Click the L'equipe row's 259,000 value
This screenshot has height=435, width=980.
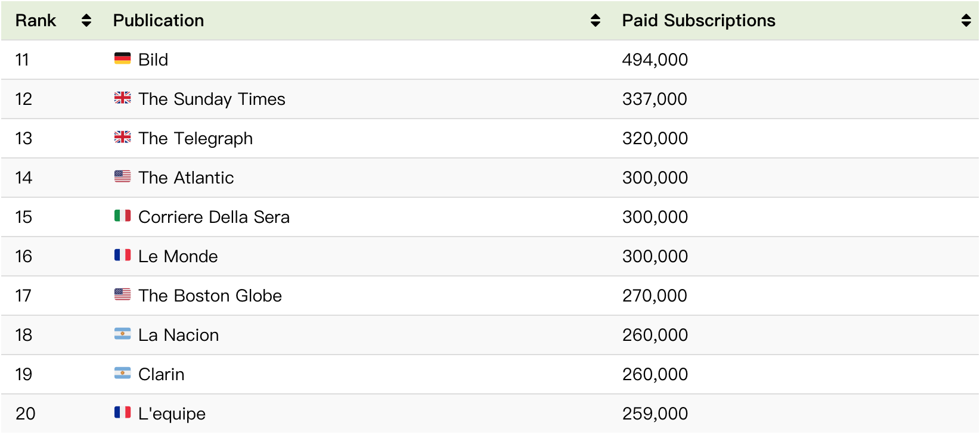click(x=655, y=414)
